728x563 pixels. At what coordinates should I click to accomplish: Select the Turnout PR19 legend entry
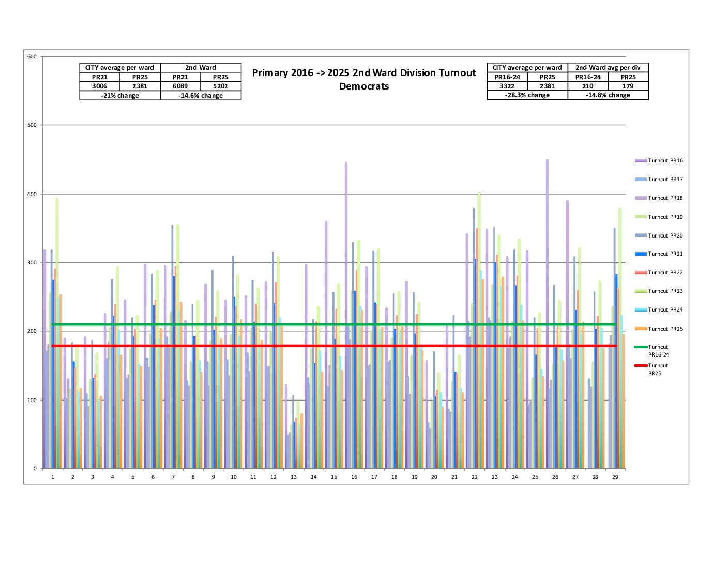[665, 217]
